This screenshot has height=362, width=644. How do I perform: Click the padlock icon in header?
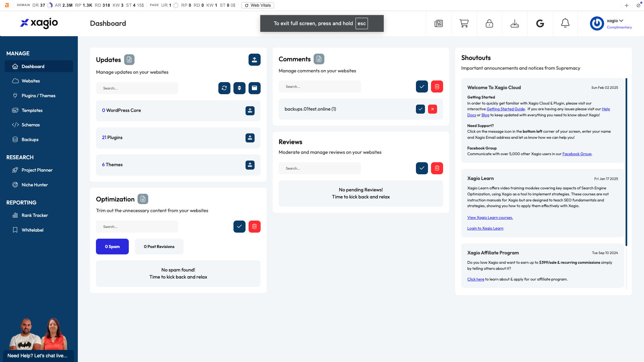[x=489, y=23]
